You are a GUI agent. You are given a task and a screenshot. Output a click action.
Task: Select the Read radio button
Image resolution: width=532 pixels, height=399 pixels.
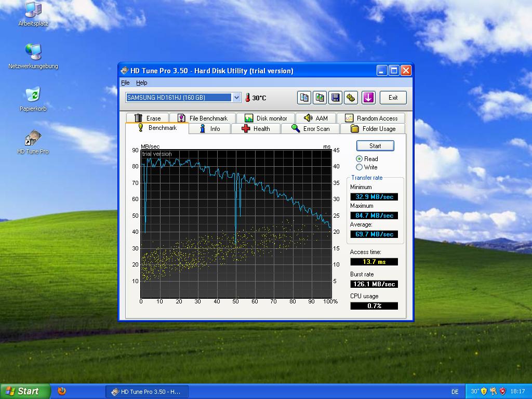(359, 159)
